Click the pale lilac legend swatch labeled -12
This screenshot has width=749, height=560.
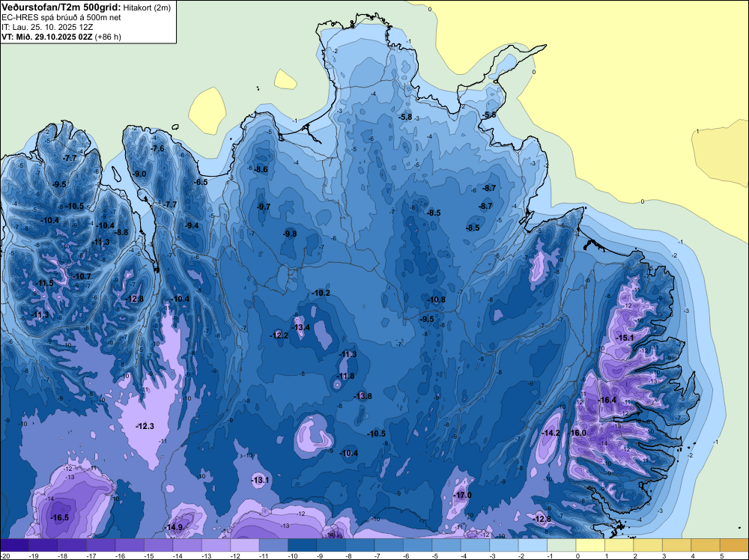click(x=245, y=545)
